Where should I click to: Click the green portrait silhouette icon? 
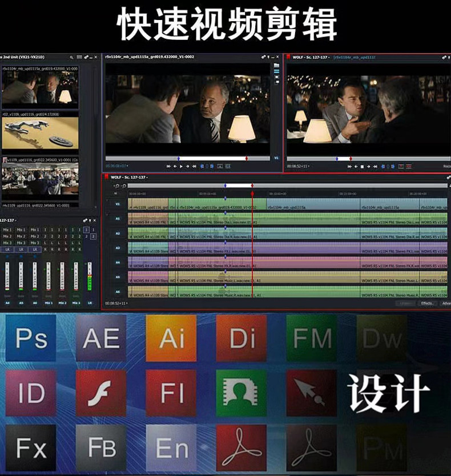point(241,393)
